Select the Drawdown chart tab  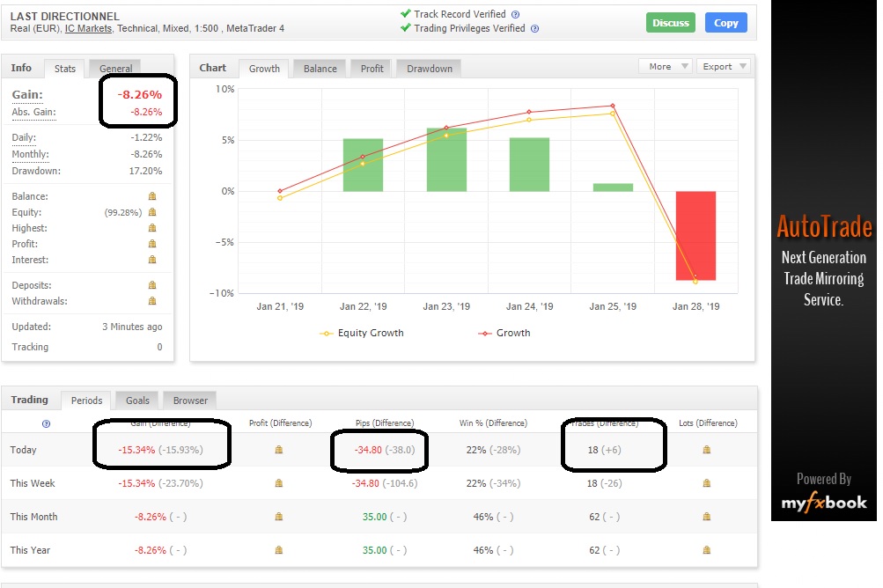pyautogui.click(x=429, y=68)
